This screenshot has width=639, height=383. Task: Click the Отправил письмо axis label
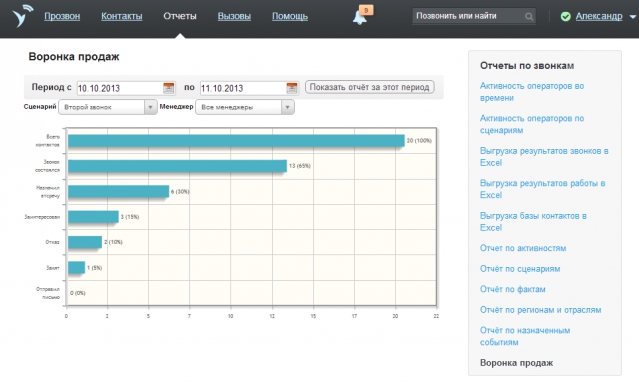click(x=48, y=293)
